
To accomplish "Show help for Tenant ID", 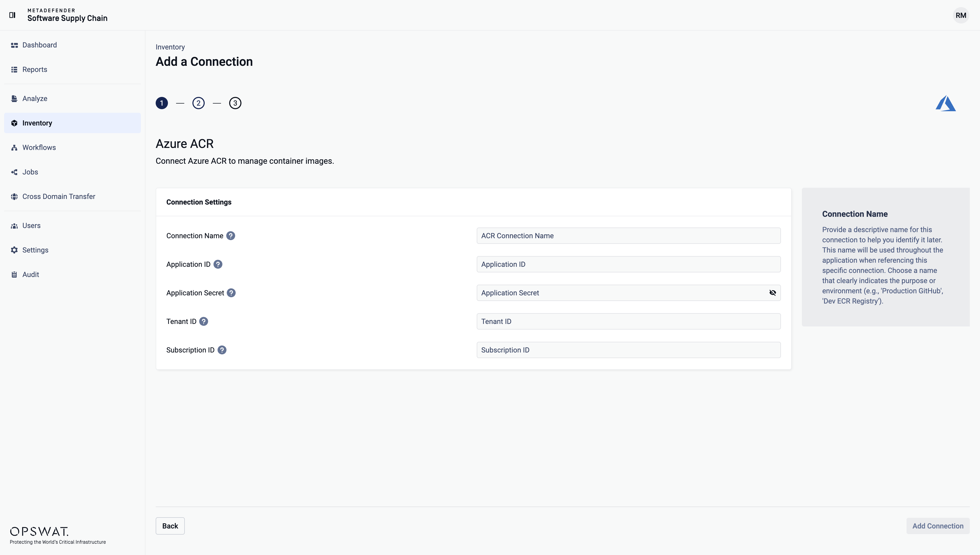I will pos(204,321).
